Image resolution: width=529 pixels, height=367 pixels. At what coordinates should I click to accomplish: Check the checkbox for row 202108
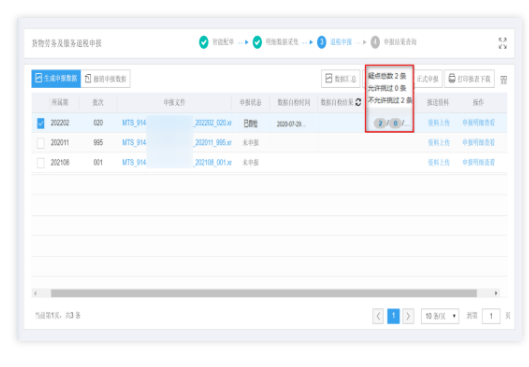[40, 163]
